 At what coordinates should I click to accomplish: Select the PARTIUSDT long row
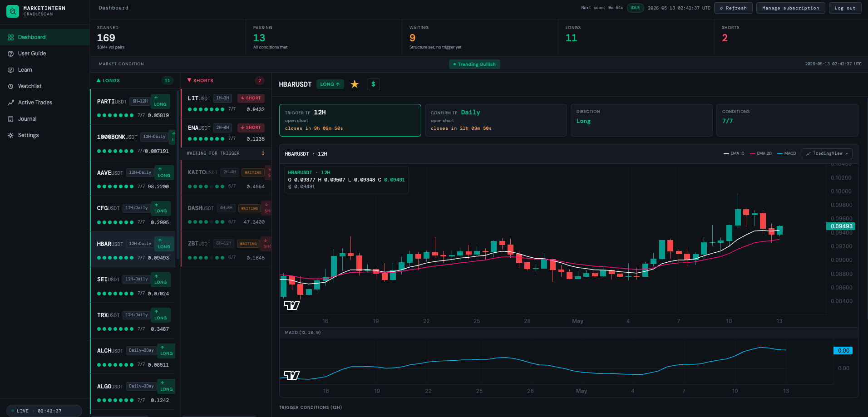pos(133,107)
